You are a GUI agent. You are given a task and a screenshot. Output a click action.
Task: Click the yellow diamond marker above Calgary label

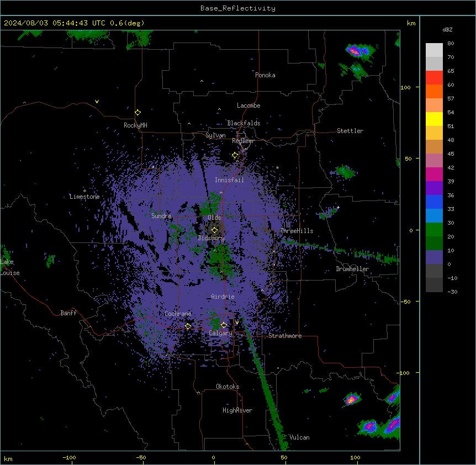tap(224, 325)
